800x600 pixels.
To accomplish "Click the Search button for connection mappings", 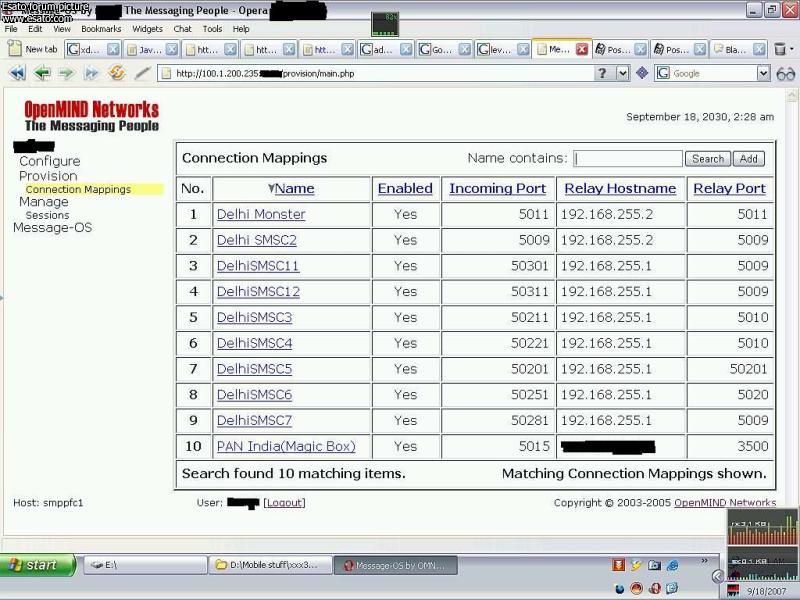I will pos(708,159).
